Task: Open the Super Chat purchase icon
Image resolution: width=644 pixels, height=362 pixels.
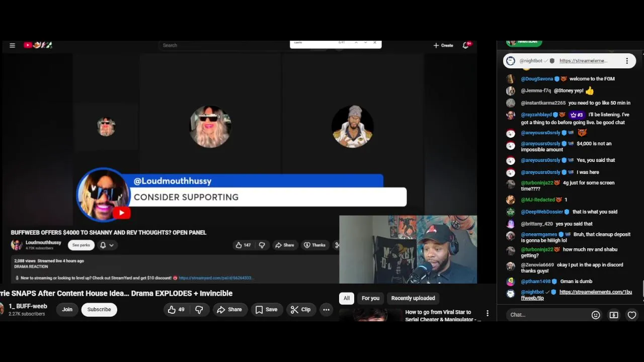Action: pyautogui.click(x=614, y=315)
